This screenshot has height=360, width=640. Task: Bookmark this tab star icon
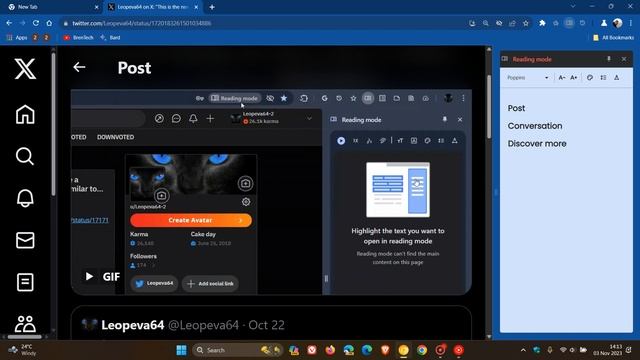click(x=526, y=23)
